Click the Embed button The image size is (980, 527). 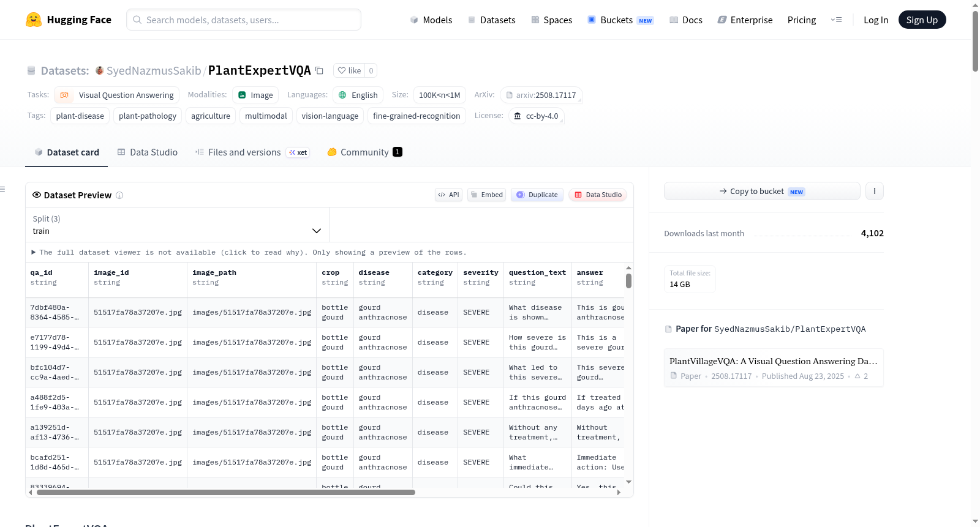487,195
